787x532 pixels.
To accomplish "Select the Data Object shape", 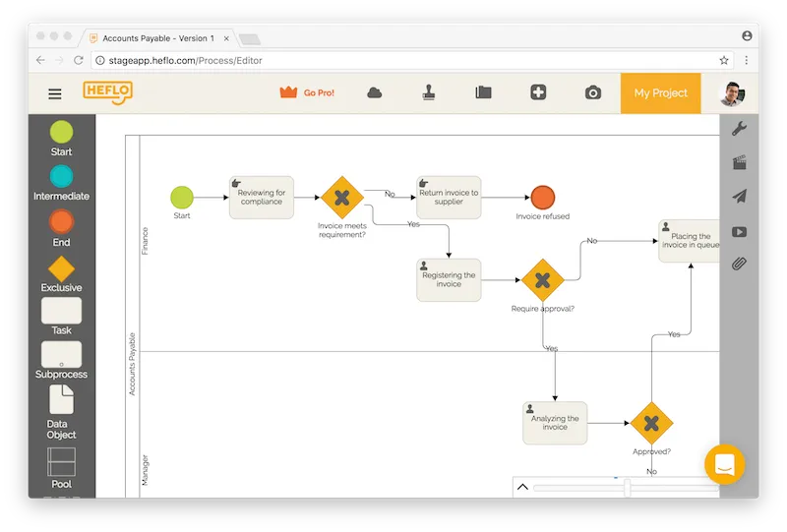I will click(61, 399).
